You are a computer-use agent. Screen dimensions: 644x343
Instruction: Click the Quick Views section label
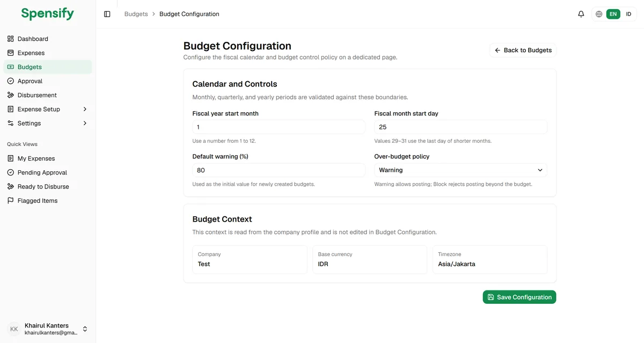coord(22,144)
